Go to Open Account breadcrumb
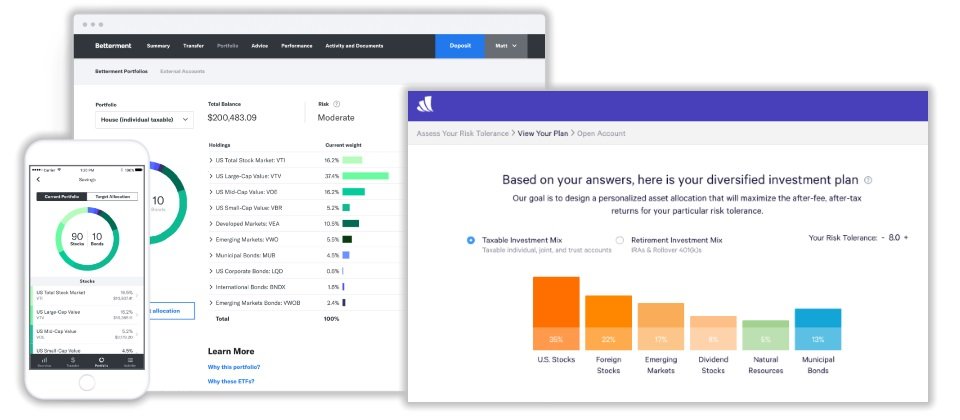The width and height of the screenshot is (960, 420). (601, 133)
